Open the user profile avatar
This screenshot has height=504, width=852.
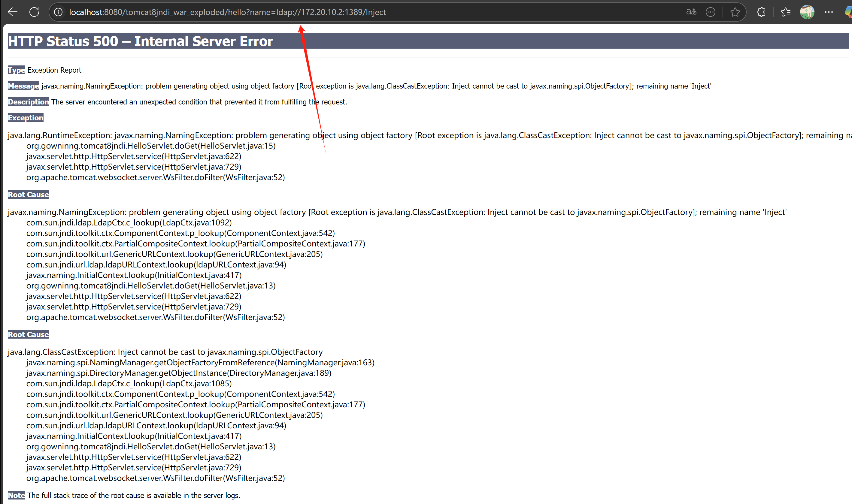click(807, 12)
